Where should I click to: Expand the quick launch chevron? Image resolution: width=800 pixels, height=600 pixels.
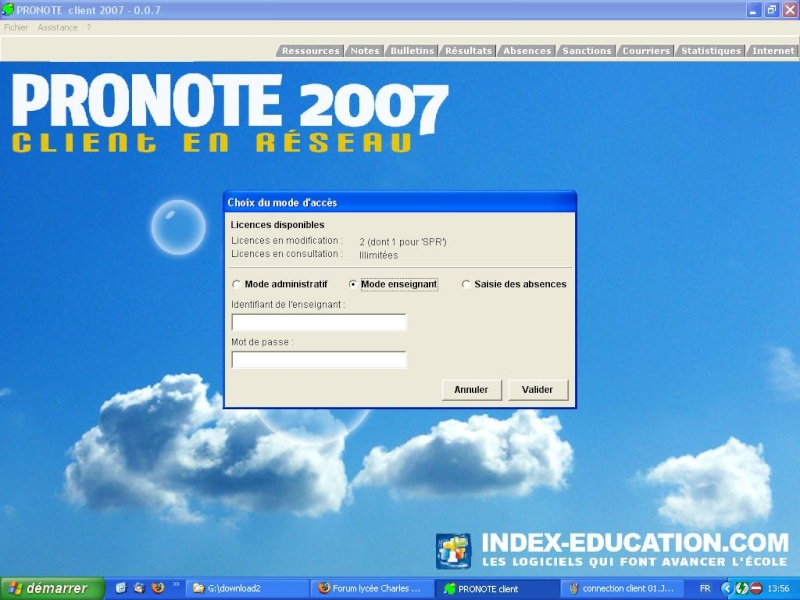tap(176, 584)
